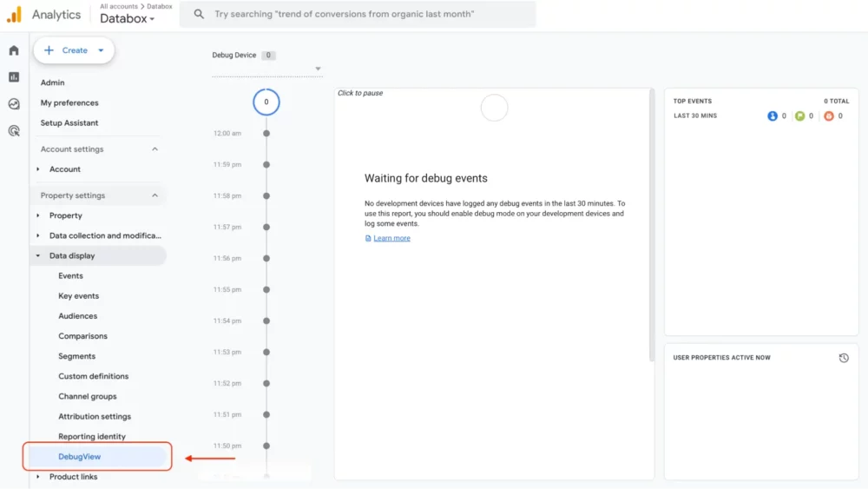This screenshot has height=489, width=868.
Task: Follow the Learn more link
Action: point(391,238)
